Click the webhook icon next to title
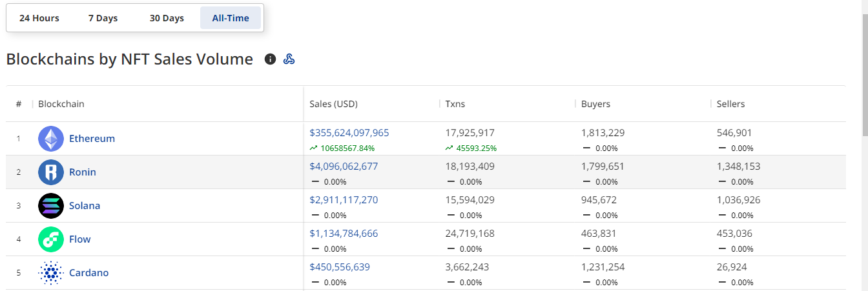The image size is (868, 291). click(289, 59)
